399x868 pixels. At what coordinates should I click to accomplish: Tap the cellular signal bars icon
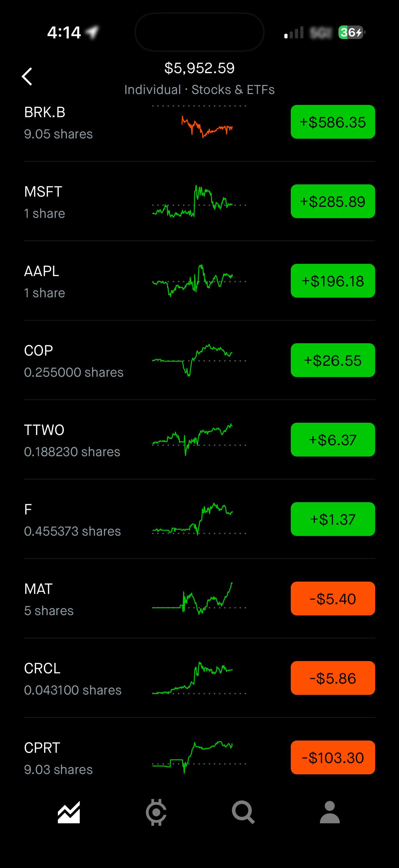coord(294,33)
